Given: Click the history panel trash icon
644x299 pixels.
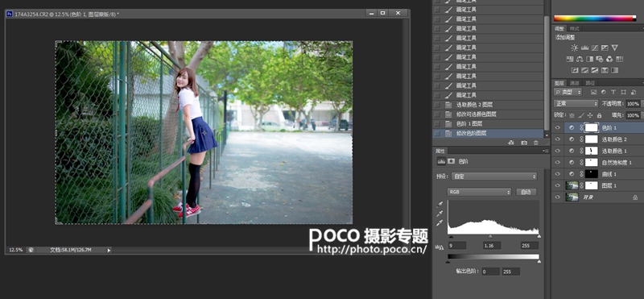Looking at the screenshot, I should click(535, 143).
